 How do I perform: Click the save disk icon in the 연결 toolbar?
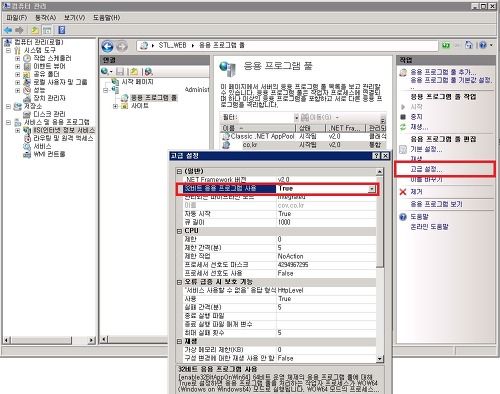(x=120, y=71)
